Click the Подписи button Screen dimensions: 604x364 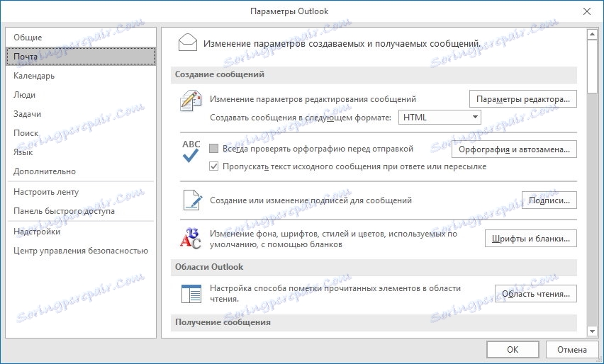click(x=549, y=200)
